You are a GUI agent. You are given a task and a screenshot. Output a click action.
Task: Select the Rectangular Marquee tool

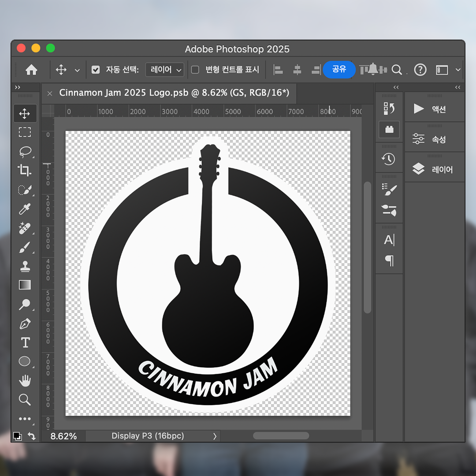25,132
